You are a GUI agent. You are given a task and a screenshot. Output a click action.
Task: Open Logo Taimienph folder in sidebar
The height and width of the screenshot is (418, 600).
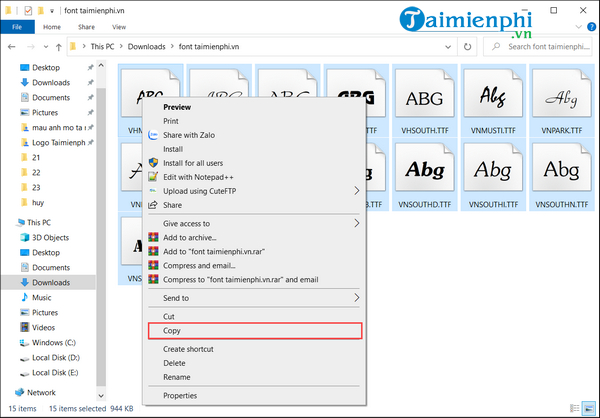tap(59, 142)
